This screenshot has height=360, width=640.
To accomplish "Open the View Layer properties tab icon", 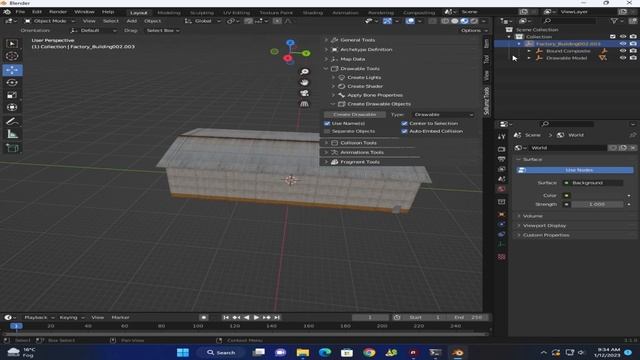I will pyautogui.click(x=502, y=169).
